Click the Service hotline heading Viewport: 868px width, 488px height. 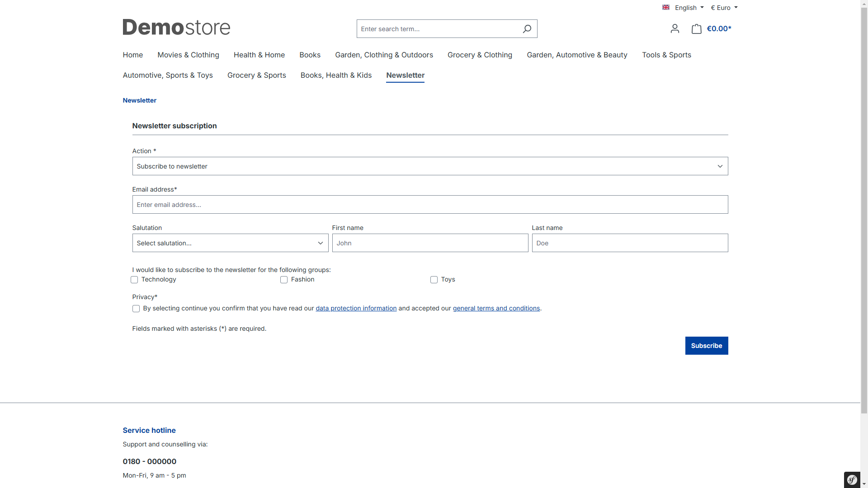coord(149,430)
